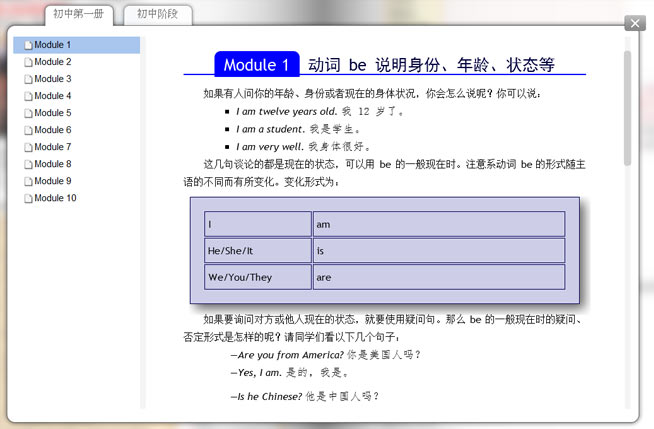This screenshot has height=429, width=654.
Task: Click the paragraph starting 如果有人问你的年龄
Action: 372,93
